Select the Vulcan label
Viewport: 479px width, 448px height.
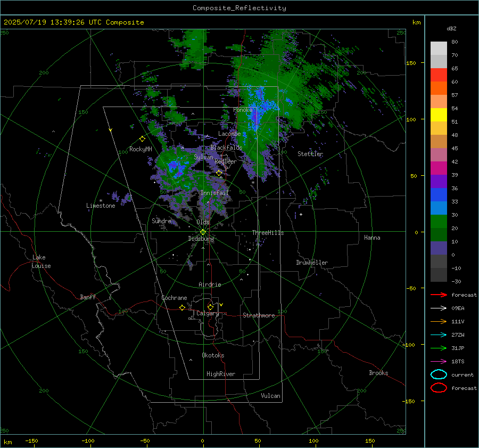pos(270,396)
